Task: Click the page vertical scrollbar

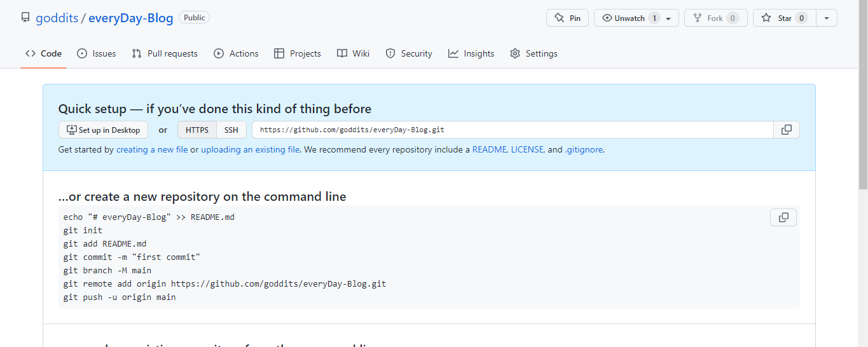Action: pos(863,95)
